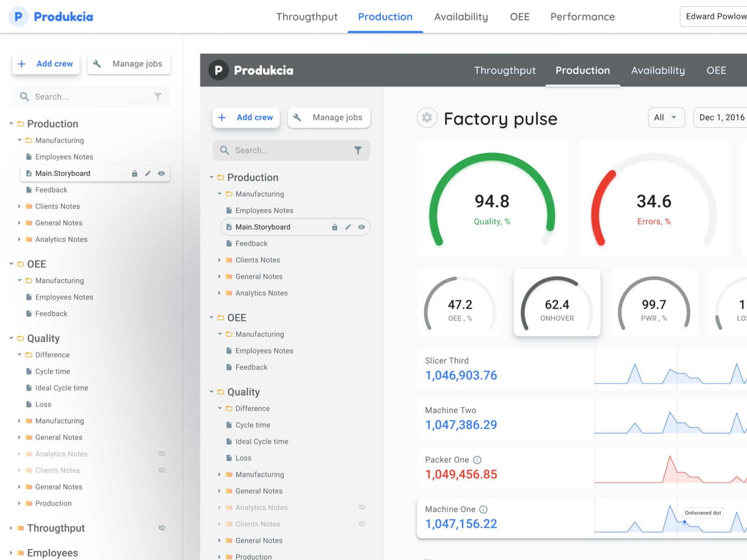Collapse the Production tree section
Image resolution: width=747 pixels, height=560 pixels.
[x=11, y=124]
